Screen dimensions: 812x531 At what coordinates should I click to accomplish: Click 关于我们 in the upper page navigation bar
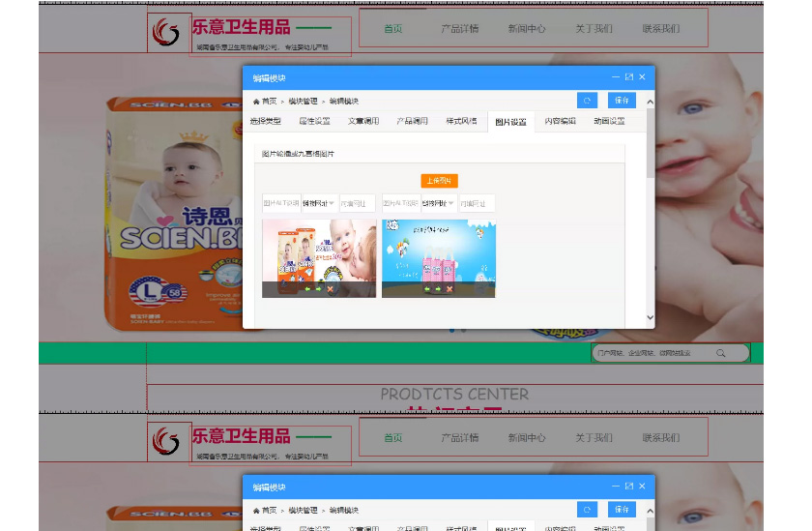[x=594, y=29]
